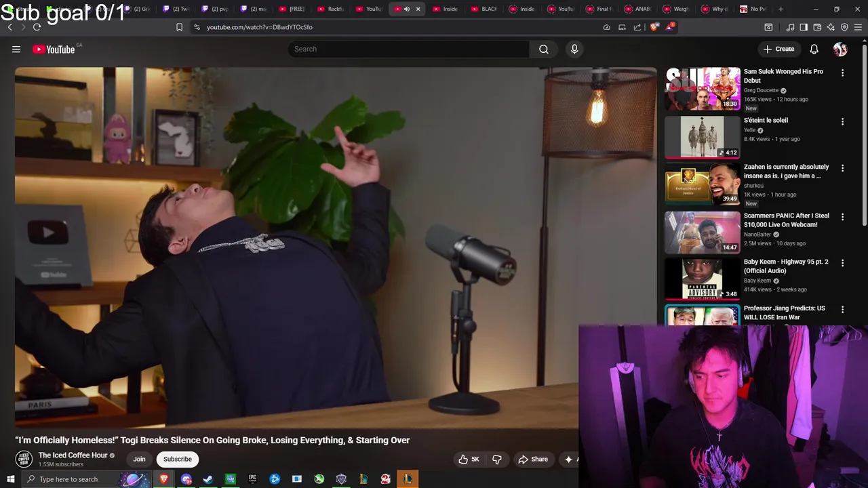Viewport: 868px width, 488px height.
Task: Open the YouTube account avatar menu
Action: (840, 49)
